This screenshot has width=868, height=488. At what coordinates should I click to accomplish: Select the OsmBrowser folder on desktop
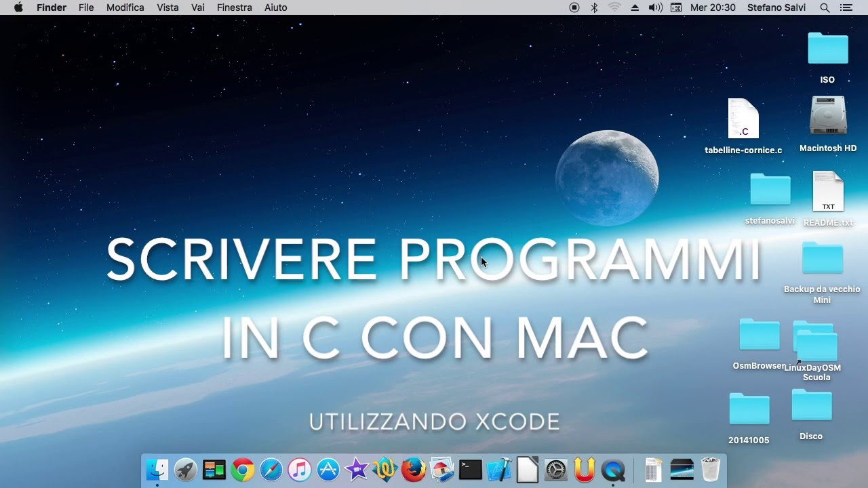[x=759, y=334]
